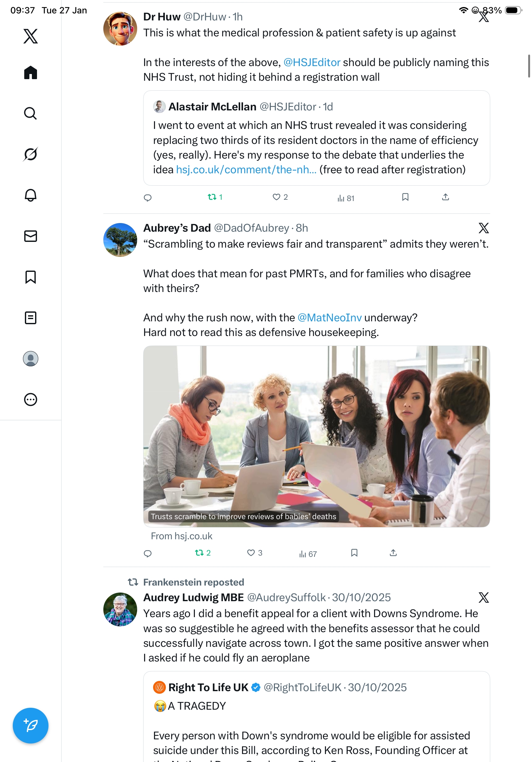
Task: Open Messages envelope icon
Action: click(31, 236)
